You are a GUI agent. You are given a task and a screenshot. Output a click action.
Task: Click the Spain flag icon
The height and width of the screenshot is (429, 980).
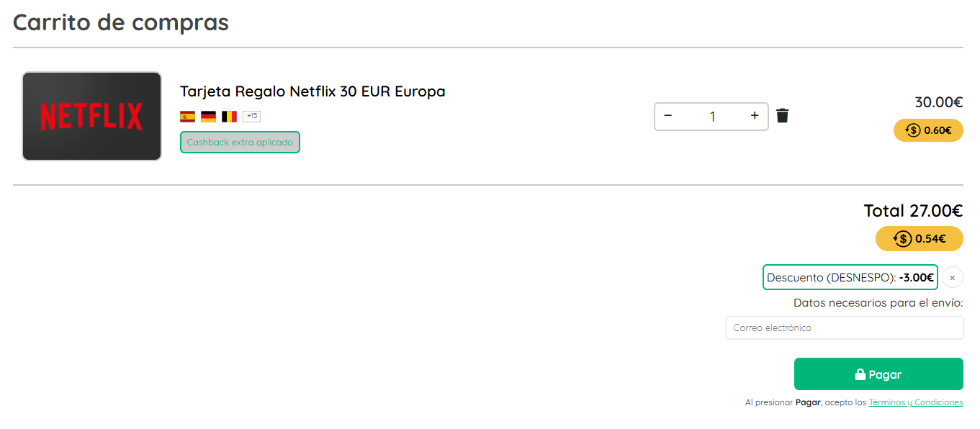(187, 117)
